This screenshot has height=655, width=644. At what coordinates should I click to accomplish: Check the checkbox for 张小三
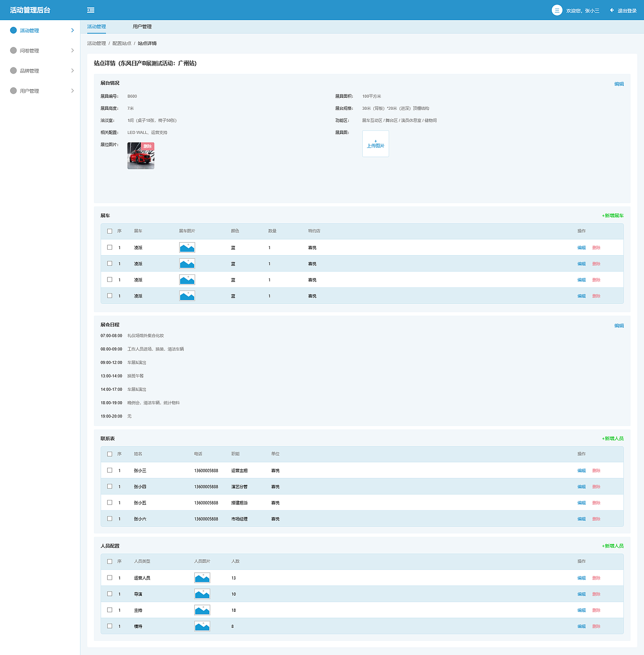coord(110,470)
